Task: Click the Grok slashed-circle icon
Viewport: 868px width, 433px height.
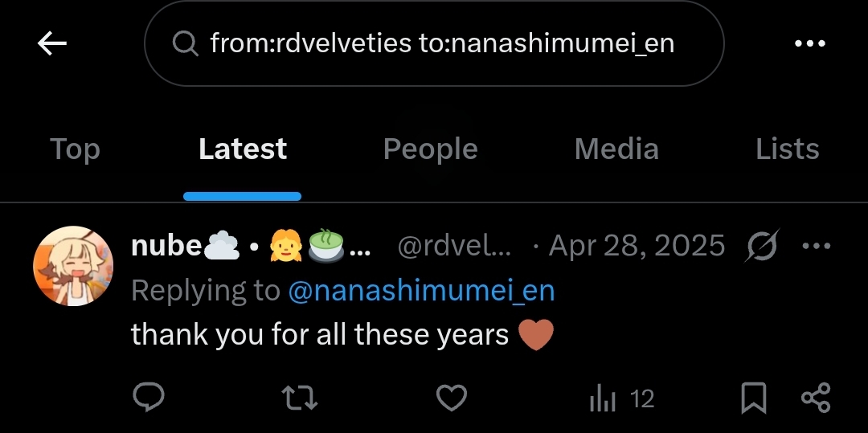Action: click(x=762, y=246)
